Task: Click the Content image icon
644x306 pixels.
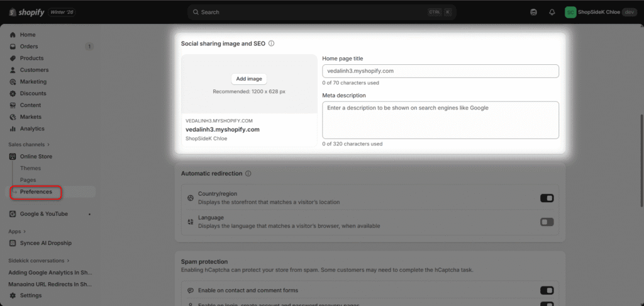Action: click(13, 105)
